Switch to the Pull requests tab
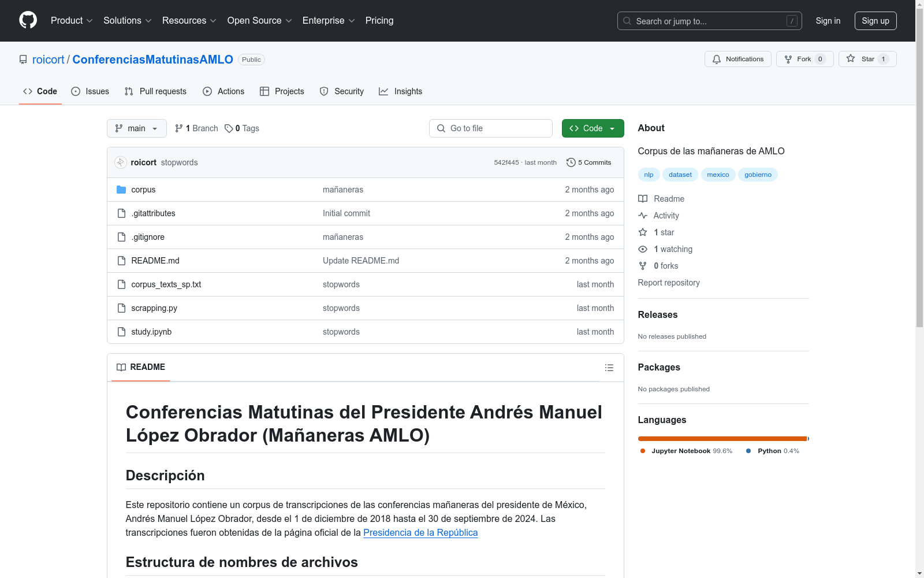The image size is (924, 578). (x=155, y=91)
